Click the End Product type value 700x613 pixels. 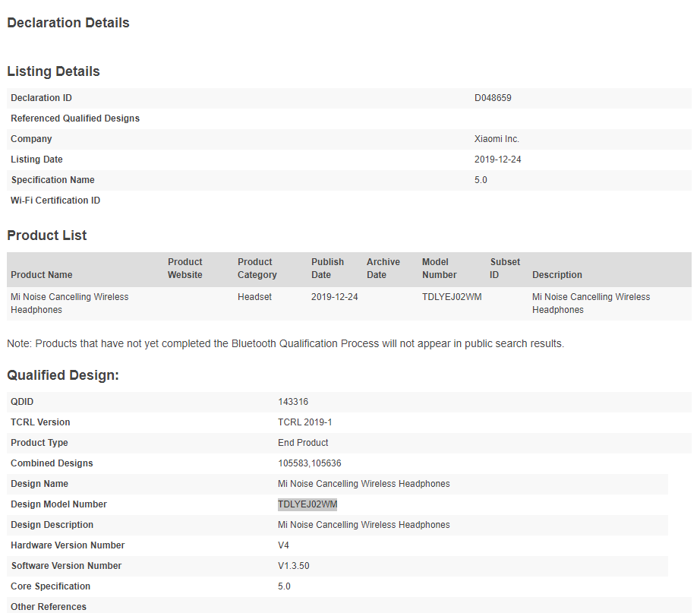[303, 443]
